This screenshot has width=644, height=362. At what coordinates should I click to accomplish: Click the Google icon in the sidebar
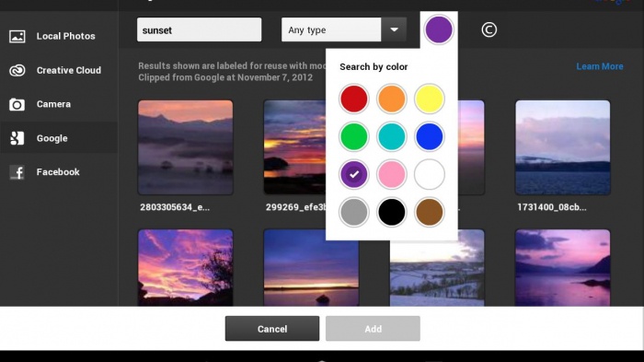tap(17, 138)
